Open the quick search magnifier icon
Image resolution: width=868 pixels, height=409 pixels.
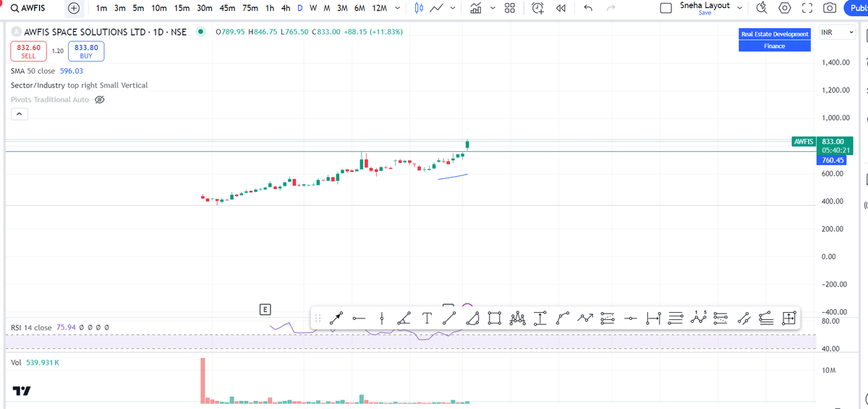point(762,9)
